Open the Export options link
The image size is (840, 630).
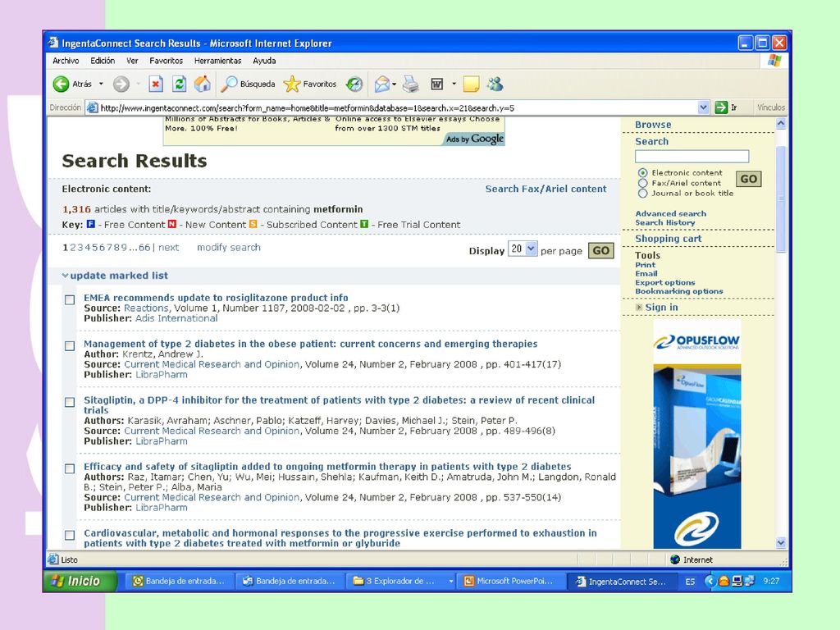tap(664, 282)
